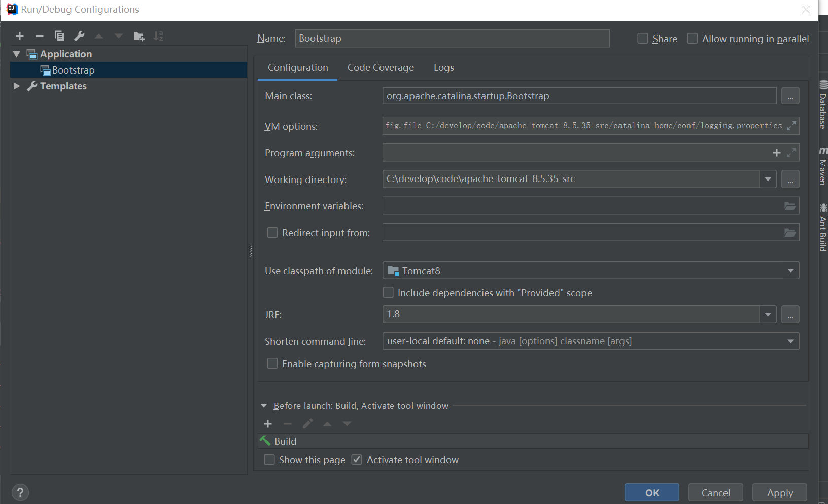This screenshot has height=504, width=828.
Task: Uncheck Activate tool window
Action: pos(357,460)
